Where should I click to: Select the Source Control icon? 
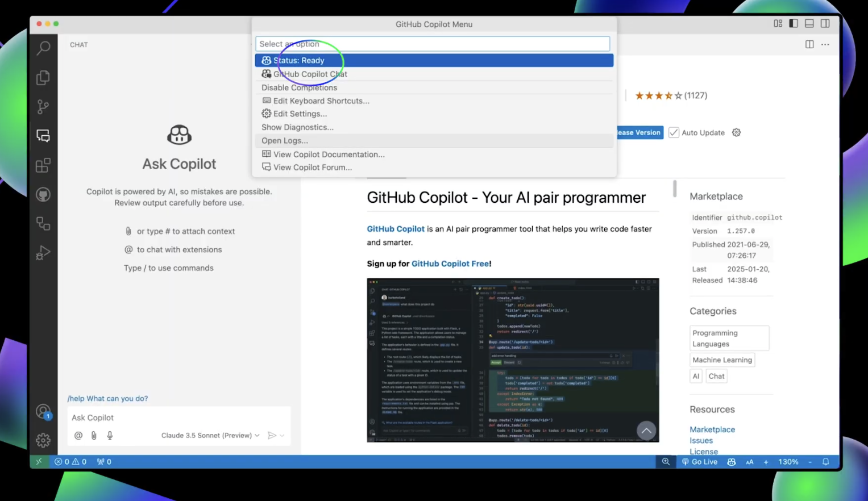point(43,107)
